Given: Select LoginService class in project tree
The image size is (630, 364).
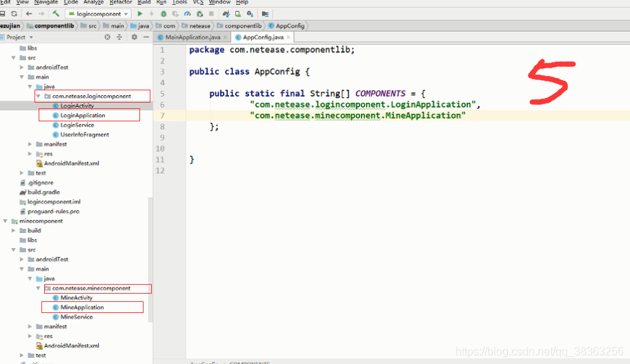Looking at the screenshot, I should (77, 125).
